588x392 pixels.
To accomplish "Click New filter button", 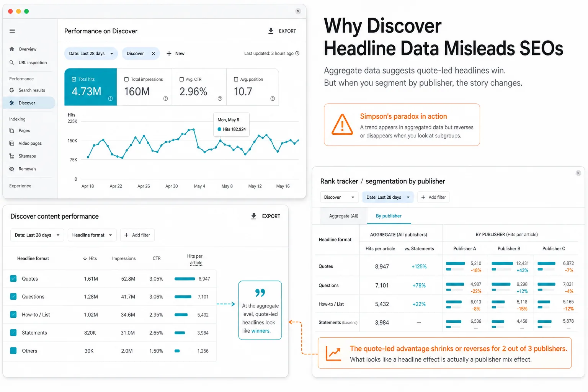I will pos(175,54).
